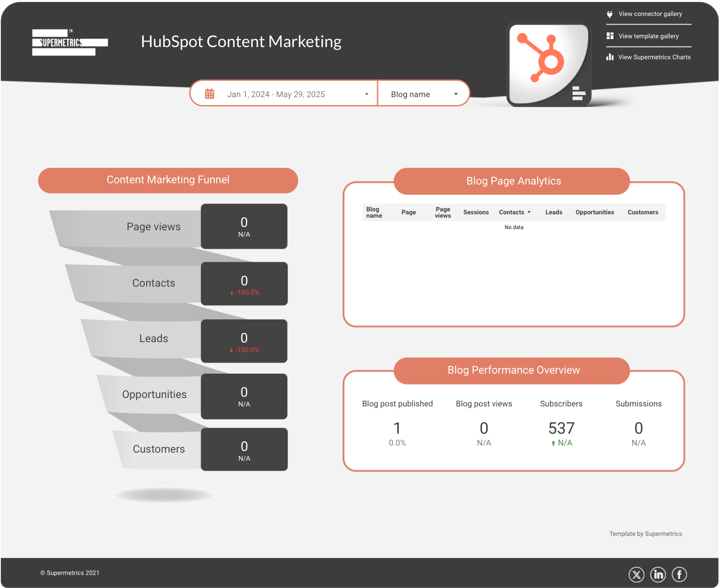Image resolution: width=719 pixels, height=588 pixels.
Task: Open View template gallery link
Action: [648, 36]
